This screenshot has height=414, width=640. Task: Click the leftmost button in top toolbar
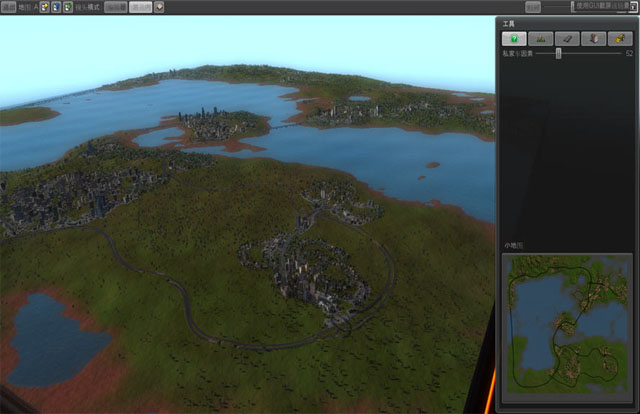(x=9, y=7)
